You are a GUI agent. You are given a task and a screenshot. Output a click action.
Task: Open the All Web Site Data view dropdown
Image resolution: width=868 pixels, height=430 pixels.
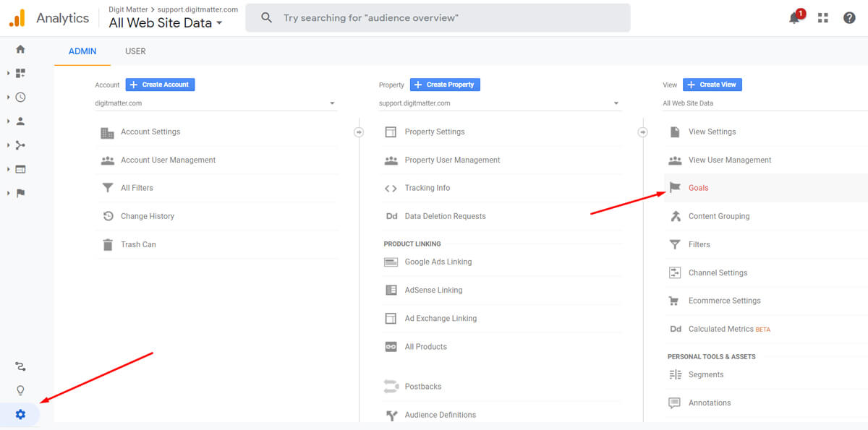click(765, 103)
